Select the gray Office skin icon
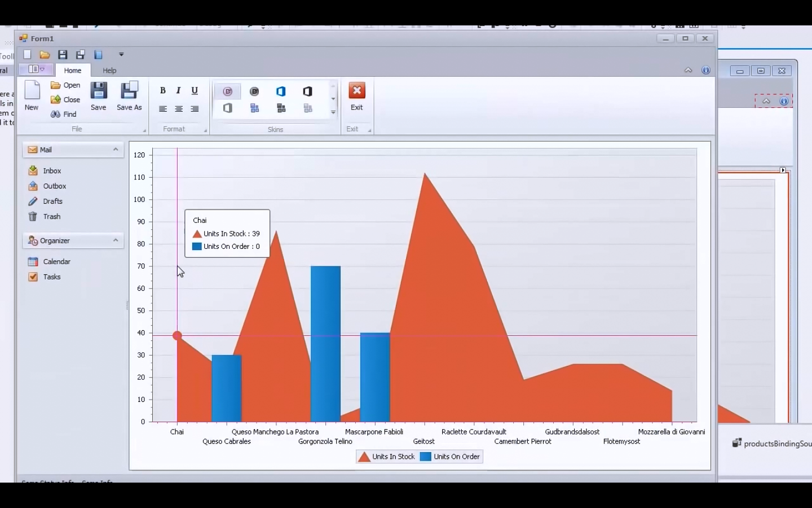 228,108
